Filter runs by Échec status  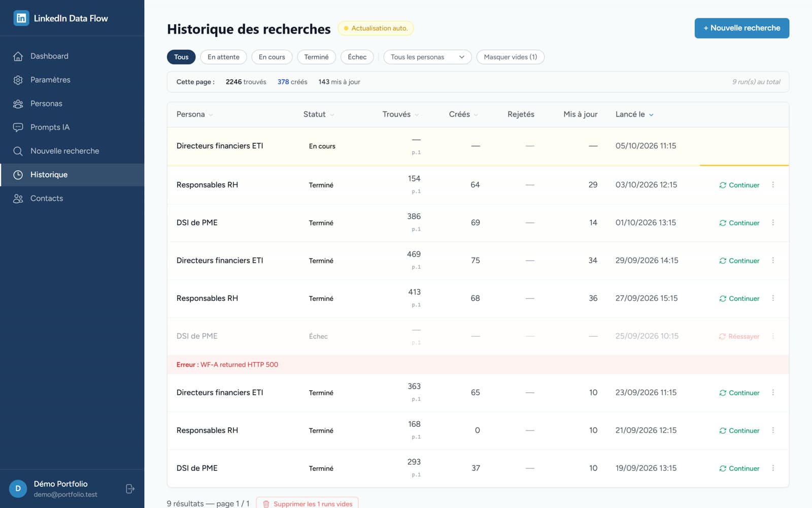357,57
